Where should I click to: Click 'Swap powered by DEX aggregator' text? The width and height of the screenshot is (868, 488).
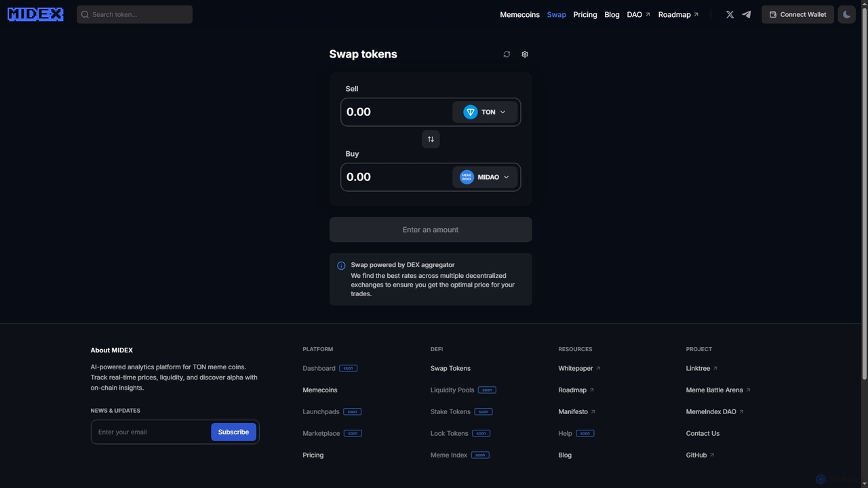[403, 265]
